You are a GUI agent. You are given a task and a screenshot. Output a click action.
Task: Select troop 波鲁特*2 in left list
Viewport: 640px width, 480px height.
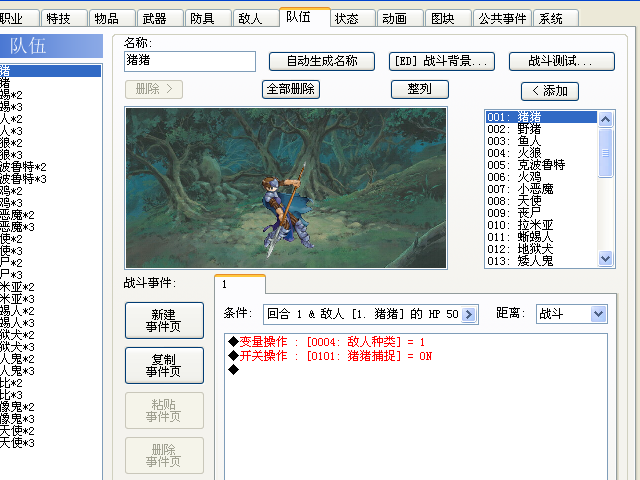click(50, 167)
